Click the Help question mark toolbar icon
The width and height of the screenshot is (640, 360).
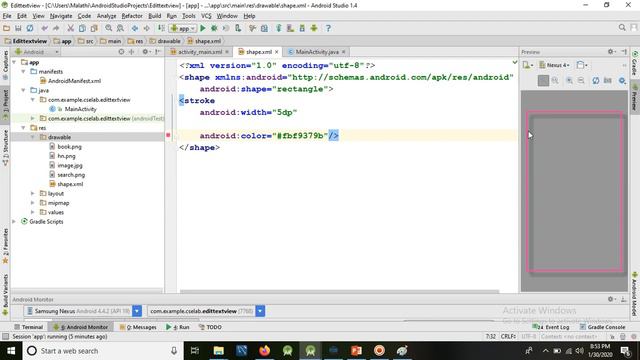tap(328, 28)
